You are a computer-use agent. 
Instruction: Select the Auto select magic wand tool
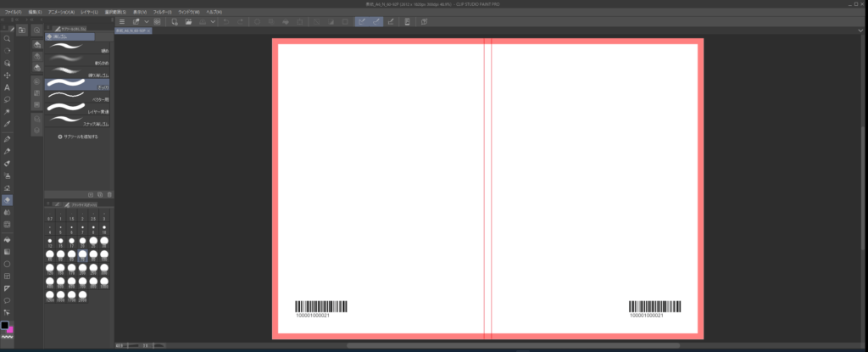click(7, 112)
